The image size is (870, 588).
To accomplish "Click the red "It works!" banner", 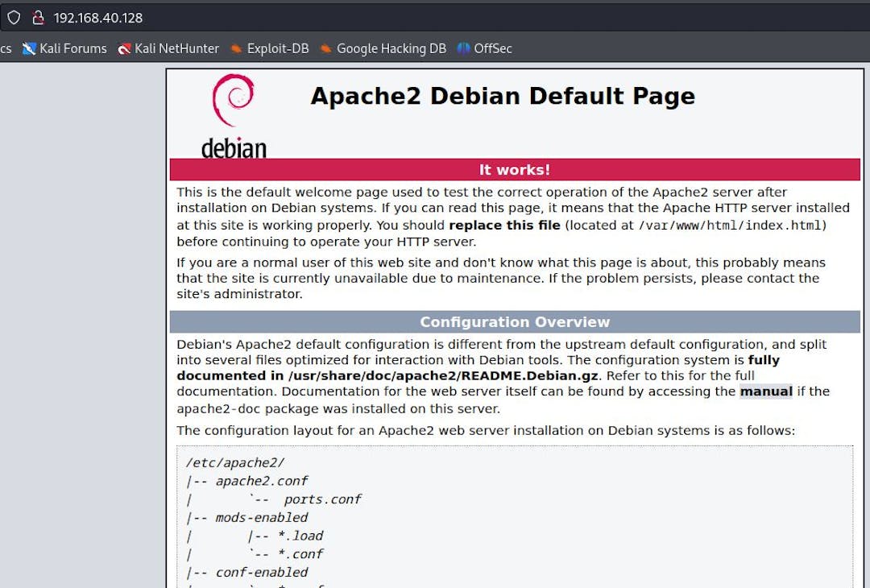I will coord(515,170).
